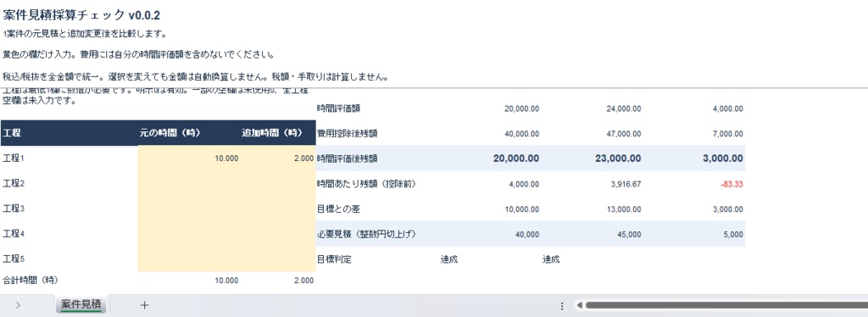Select the value 40,000.00 in 費用控除後残額 row
Image resolution: width=868 pixels, height=317 pixels.
click(521, 133)
